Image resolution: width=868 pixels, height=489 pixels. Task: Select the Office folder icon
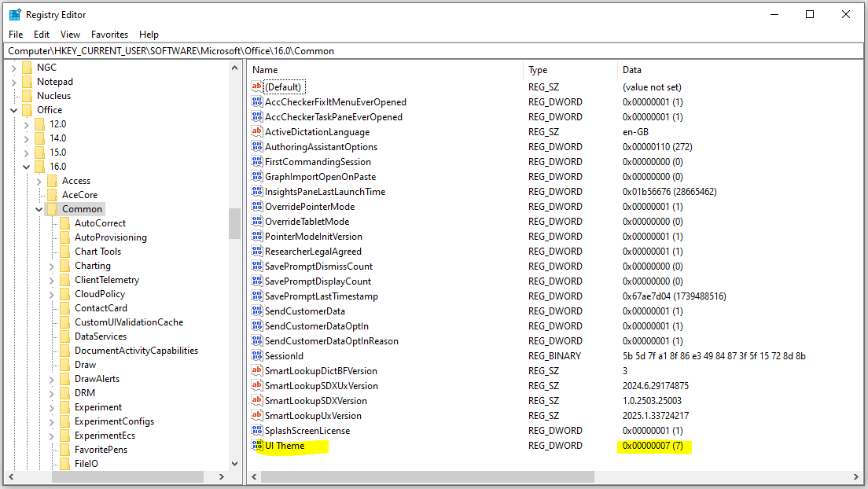tap(27, 109)
